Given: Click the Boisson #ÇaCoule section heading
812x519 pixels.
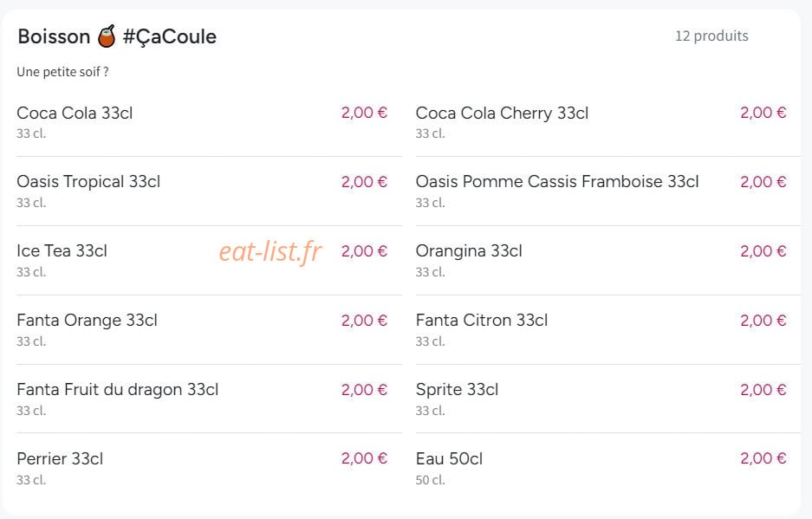Looking at the screenshot, I should 117,36.
